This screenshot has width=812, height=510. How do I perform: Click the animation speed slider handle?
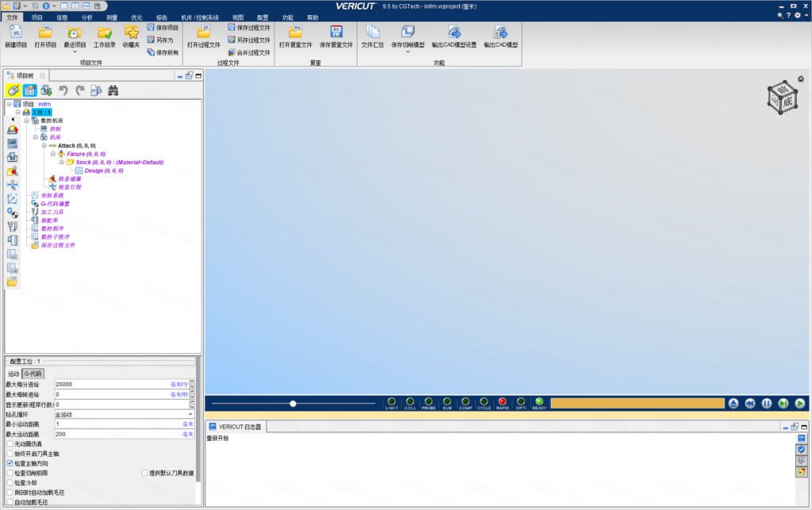(x=293, y=404)
